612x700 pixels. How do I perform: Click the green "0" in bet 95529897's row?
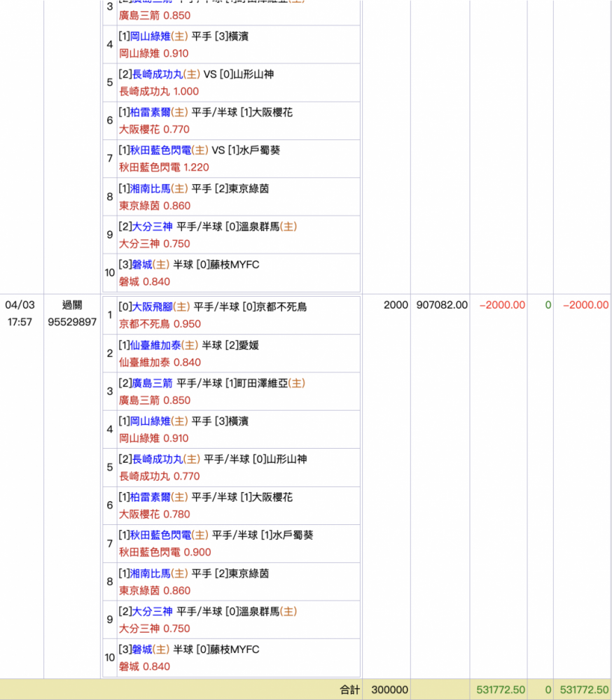click(548, 305)
